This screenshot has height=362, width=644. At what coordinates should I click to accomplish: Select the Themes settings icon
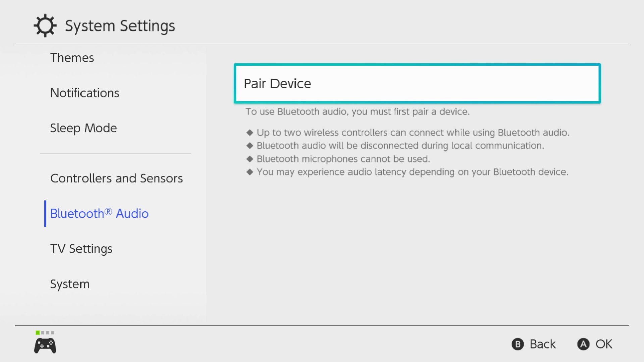72,57
